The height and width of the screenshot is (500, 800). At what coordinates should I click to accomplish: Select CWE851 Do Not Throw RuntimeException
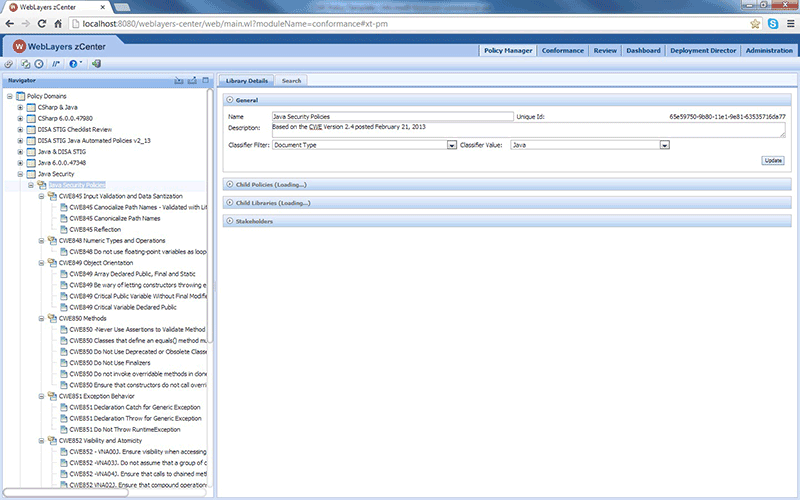(x=124, y=430)
